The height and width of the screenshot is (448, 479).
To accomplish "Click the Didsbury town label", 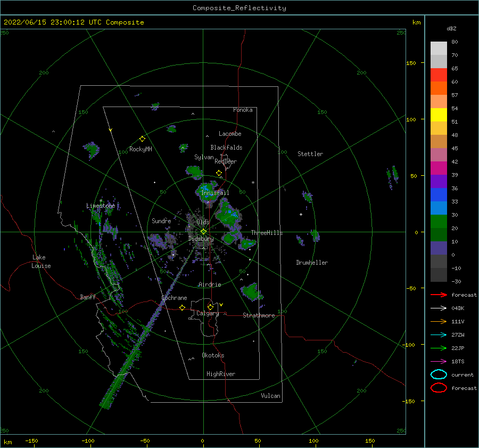I will [201, 239].
